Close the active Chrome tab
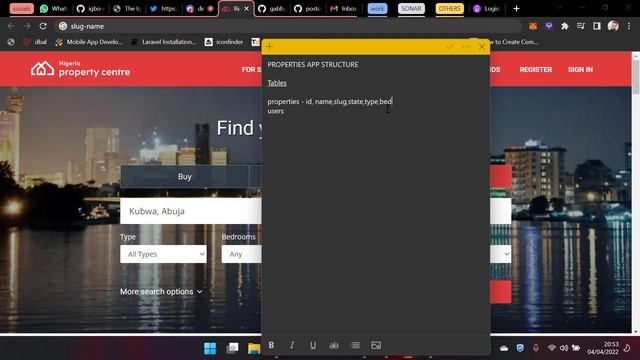The image size is (640, 360). point(247,9)
